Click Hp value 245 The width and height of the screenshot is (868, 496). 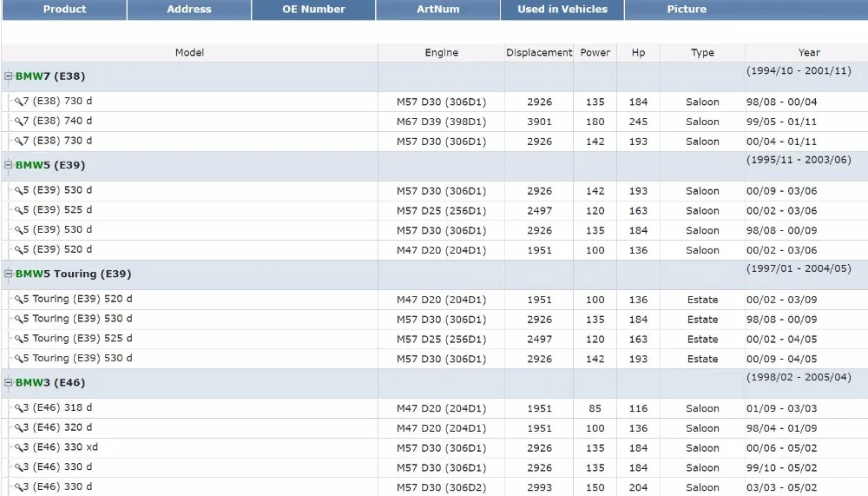click(x=638, y=122)
